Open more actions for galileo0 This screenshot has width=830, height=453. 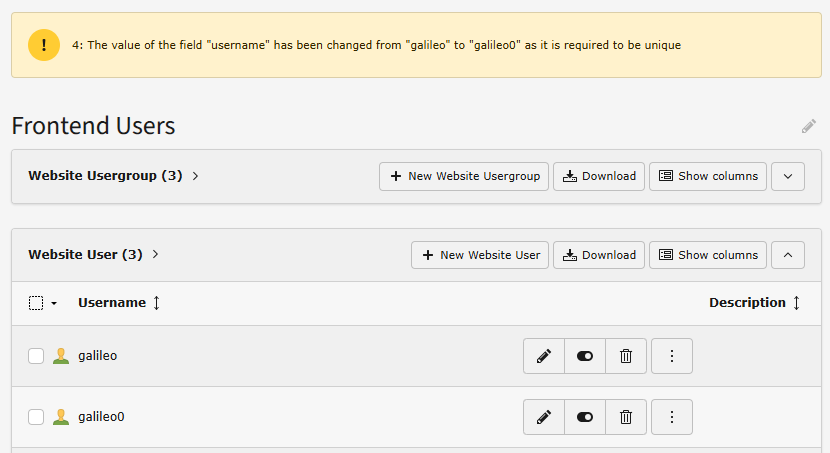tap(672, 417)
